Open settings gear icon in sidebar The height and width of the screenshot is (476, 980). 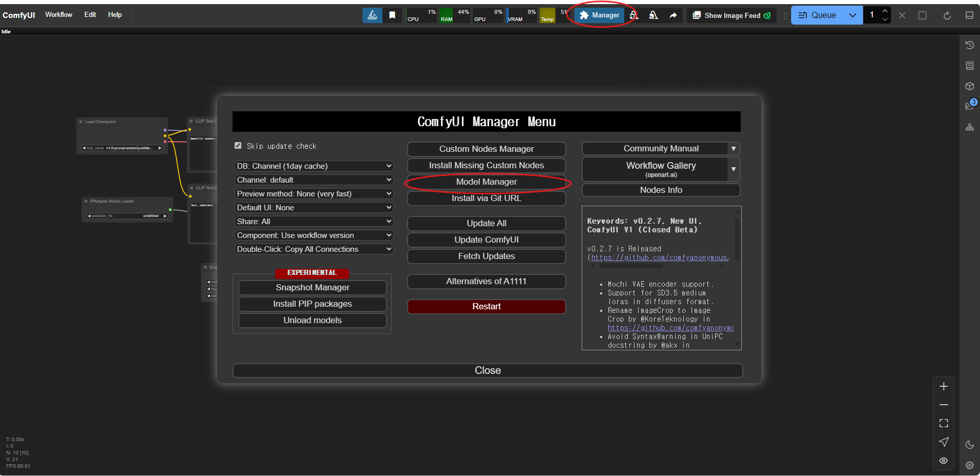[x=970, y=465]
